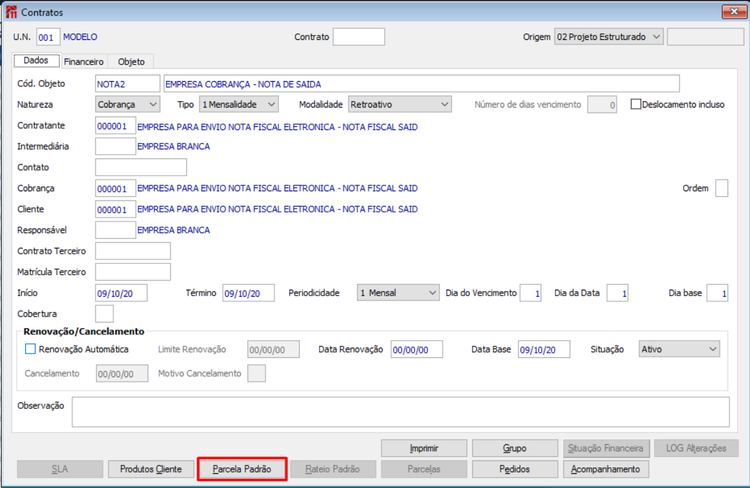This screenshot has width=750, height=488.
Task: Open the Objeto tab
Action: (x=131, y=62)
